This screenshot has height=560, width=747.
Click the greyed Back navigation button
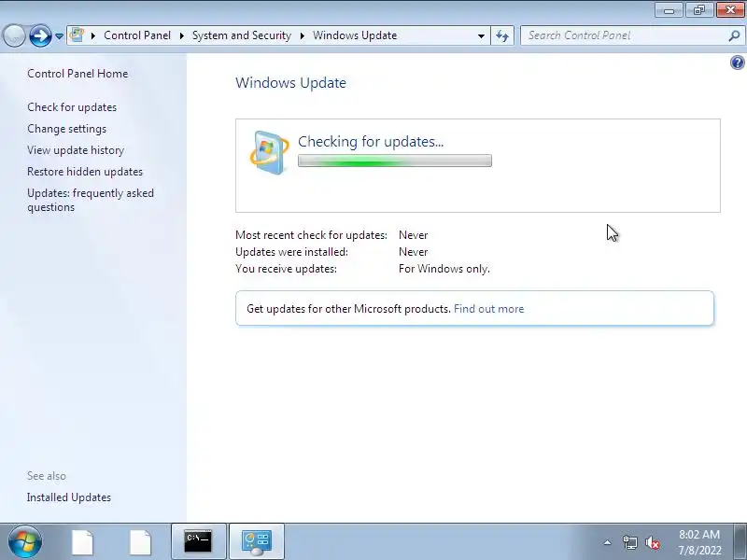(x=14, y=35)
